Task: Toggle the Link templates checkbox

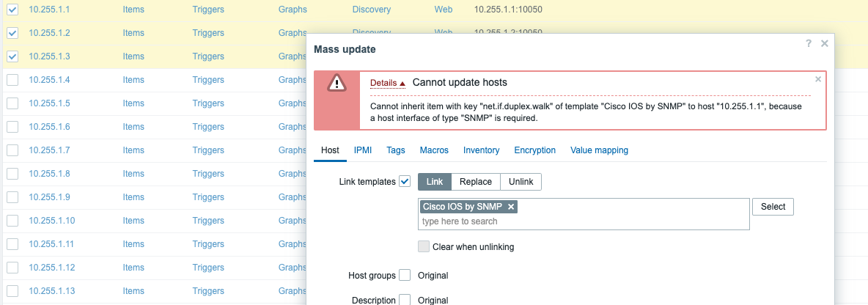Action: 405,182
